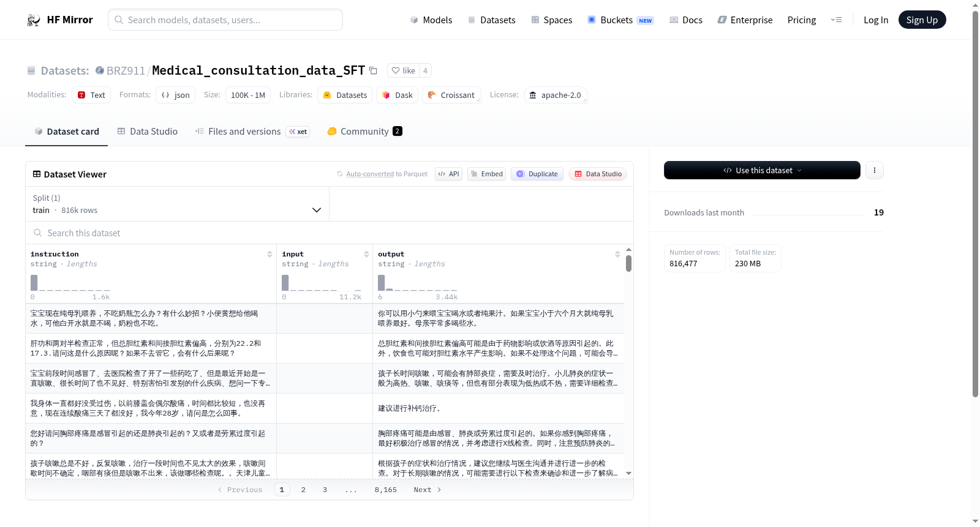Click Log In
980x527 pixels.
(876, 20)
